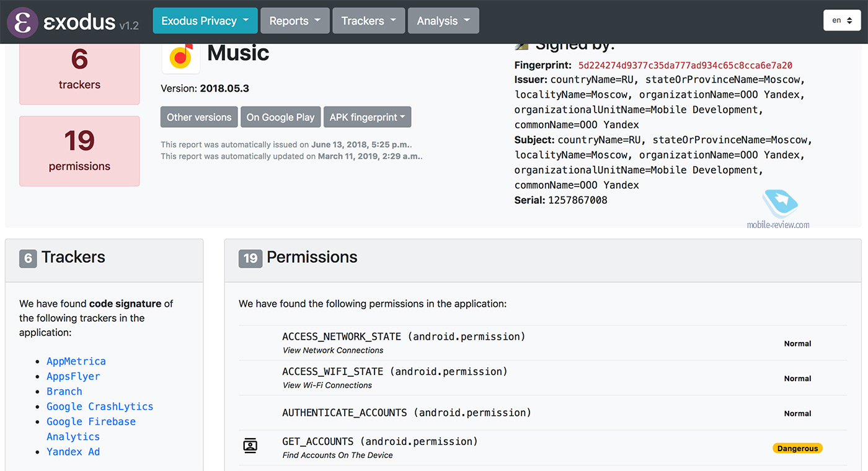Click the Serial 1257867008 text

[x=561, y=200]
